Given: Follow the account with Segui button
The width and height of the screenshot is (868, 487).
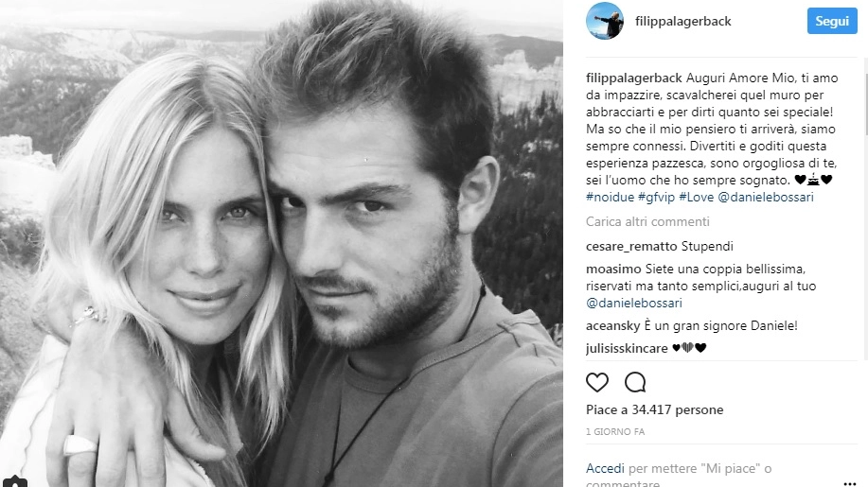Looking at the screenshot, I should 832,21.
